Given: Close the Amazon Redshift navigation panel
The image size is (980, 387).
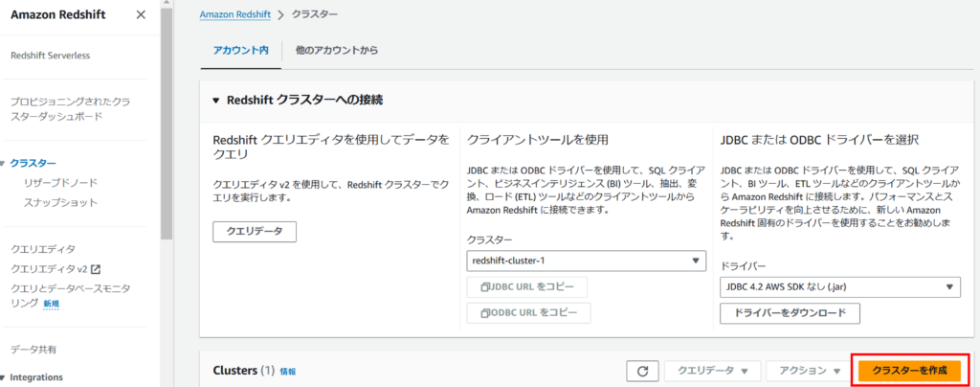Looking at the screenshot, I should tap(141, 15).
